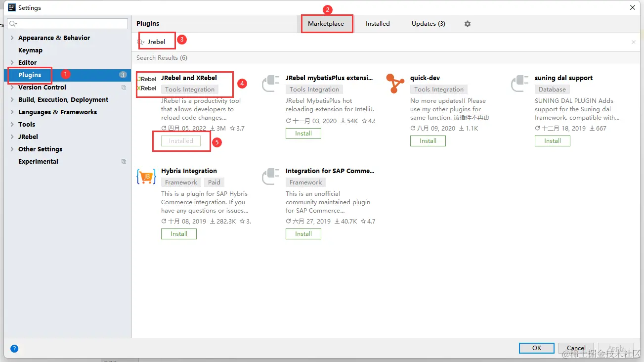Open the Updates (3) tab

click(428, 24)
